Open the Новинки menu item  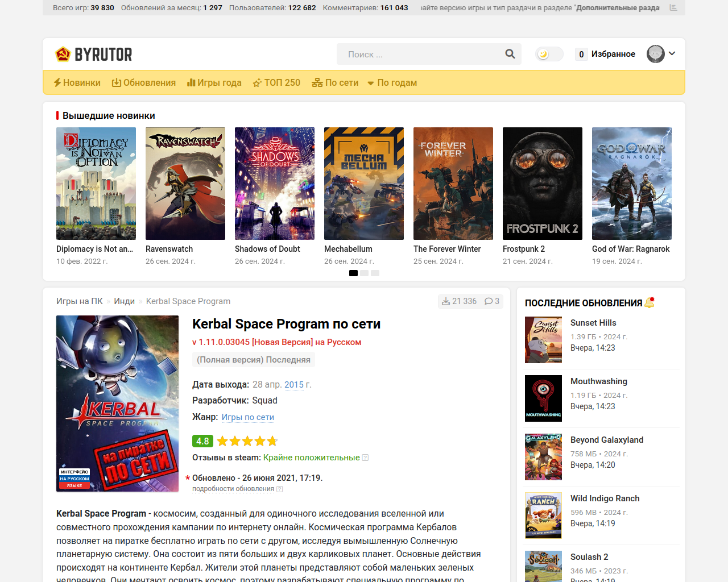(x=77, y=82)
